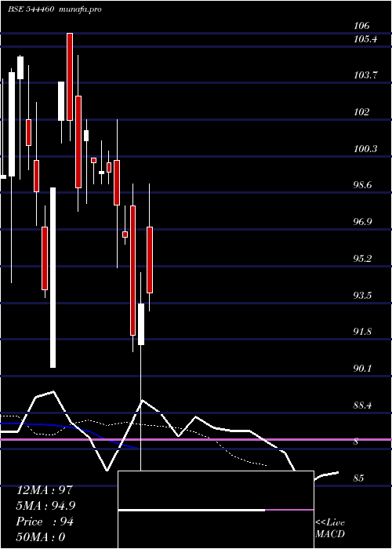Click the 96.9 price axis label
392x549 pixels.
(364, 222)
